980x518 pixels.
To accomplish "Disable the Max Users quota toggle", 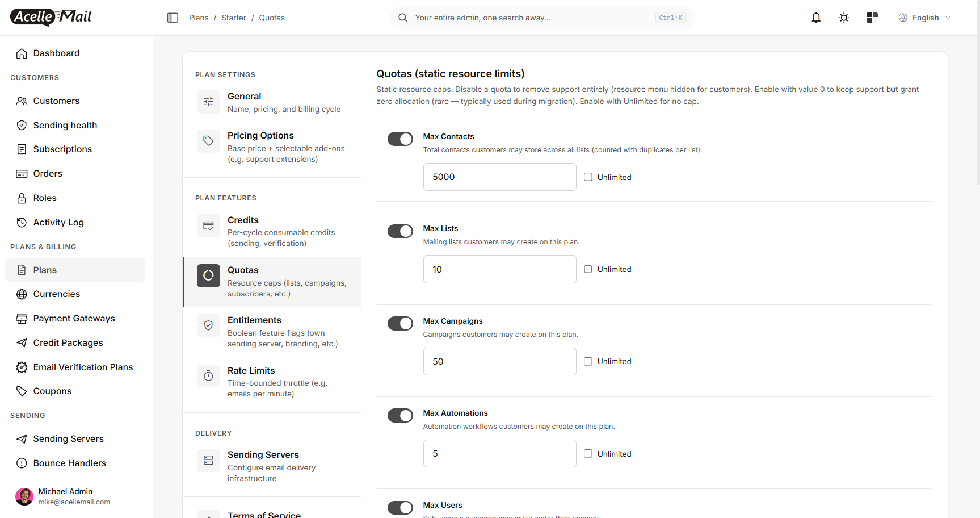I will [x=400, y=508].
